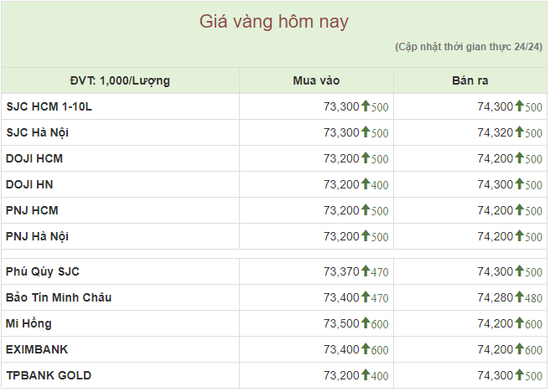The height and width of the screenshot is (392, 550).
Task: Click SJC Hà Nội buy price 73,300
Action: 341,132
